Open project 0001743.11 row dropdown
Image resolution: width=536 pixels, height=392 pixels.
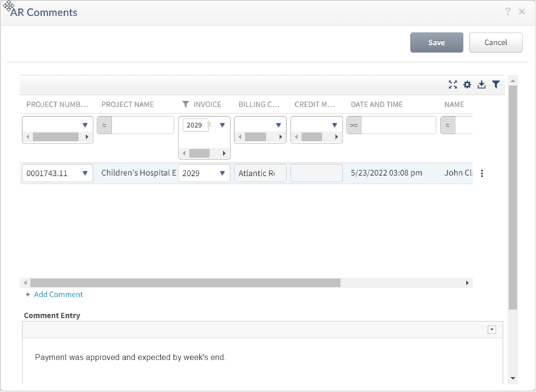click(85, 173)
